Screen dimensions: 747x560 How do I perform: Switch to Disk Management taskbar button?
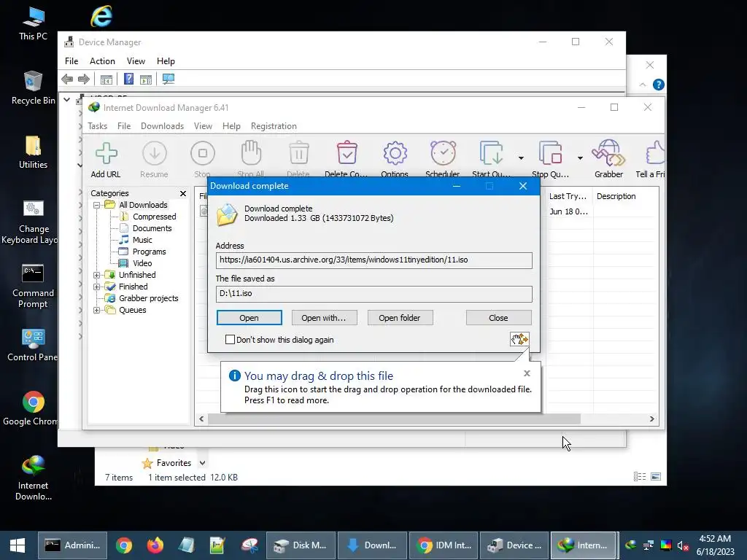[301, 545]
